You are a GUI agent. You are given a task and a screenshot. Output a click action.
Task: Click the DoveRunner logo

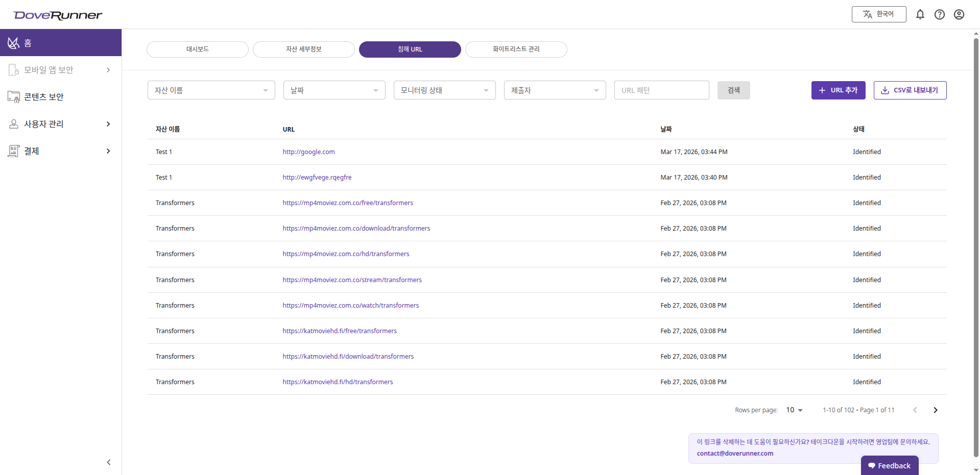pos(58,15)
